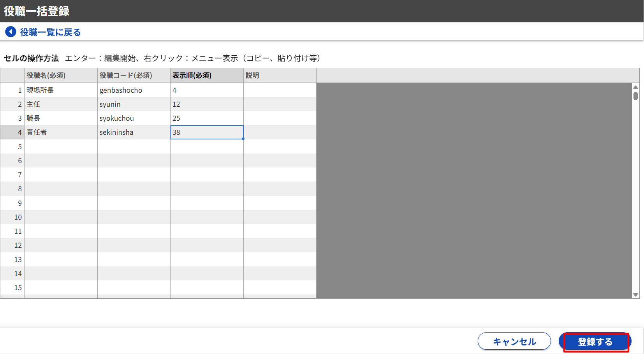Click the row 5 empty 役職名 cell
This screenshot has height=354, width=644.
[x=61, y=147]
